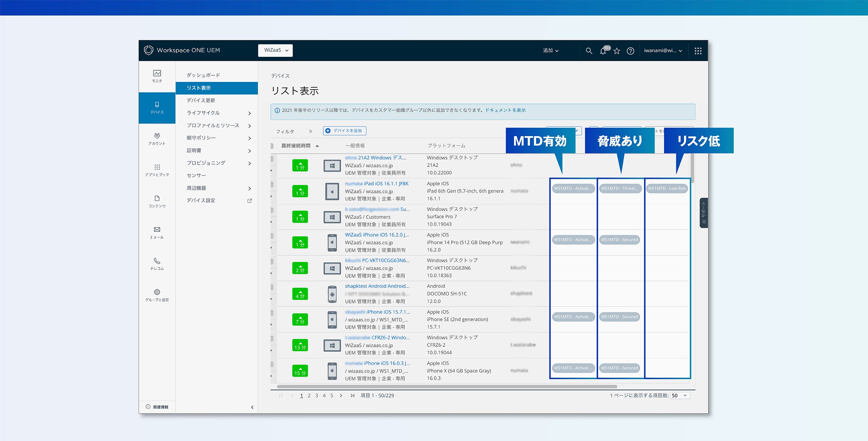Select checkbox for iPhone iOS 15.7.1 row

(x=272, y=313)
